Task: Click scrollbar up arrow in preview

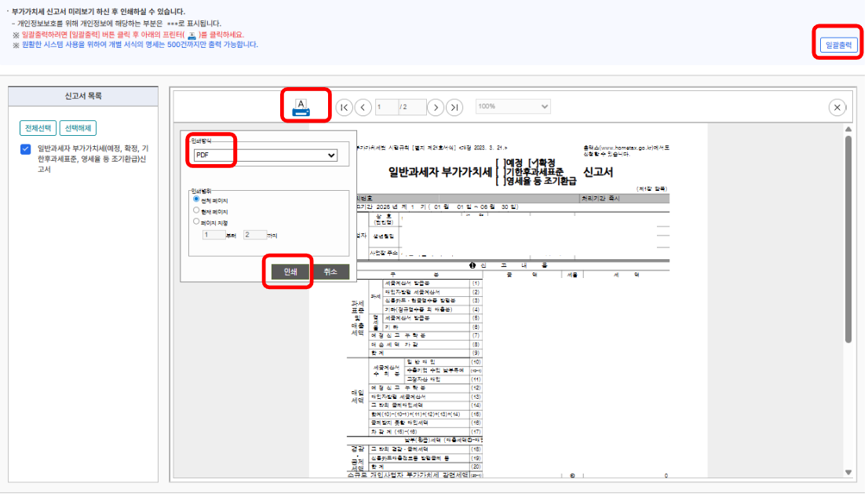Action: (848, 129)
